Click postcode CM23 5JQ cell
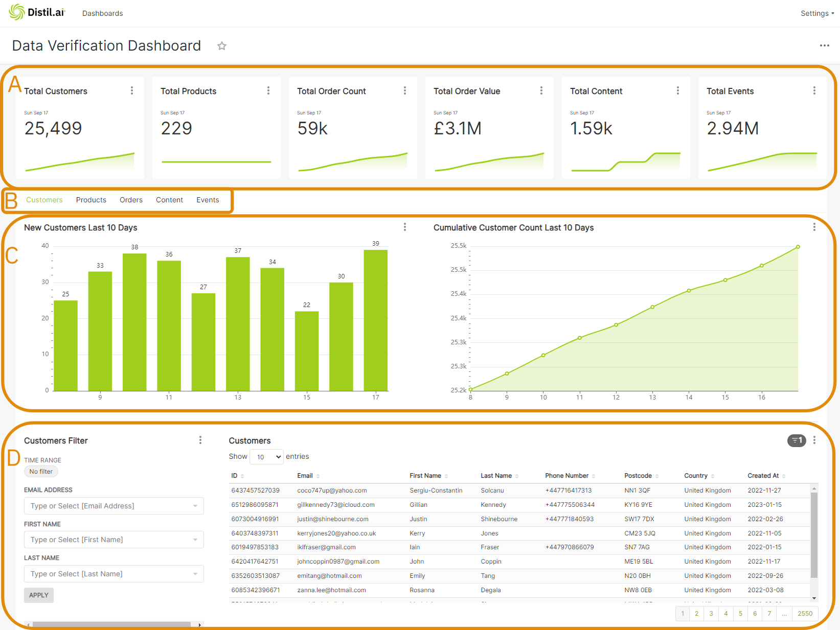 (640, 533)
